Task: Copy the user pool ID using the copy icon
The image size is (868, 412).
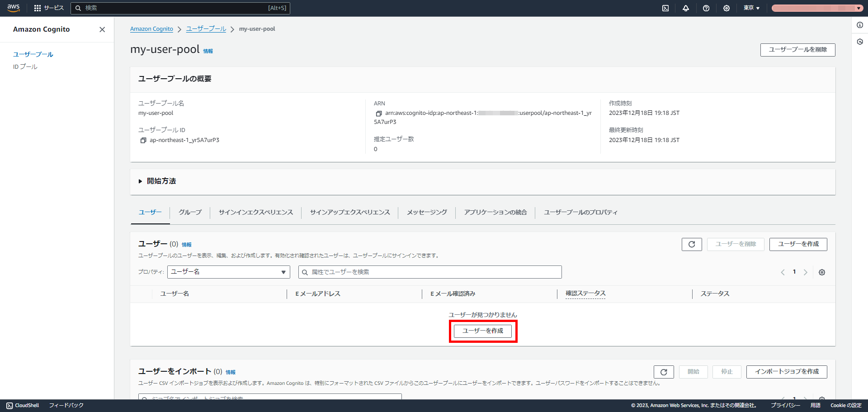Action: 143,140
